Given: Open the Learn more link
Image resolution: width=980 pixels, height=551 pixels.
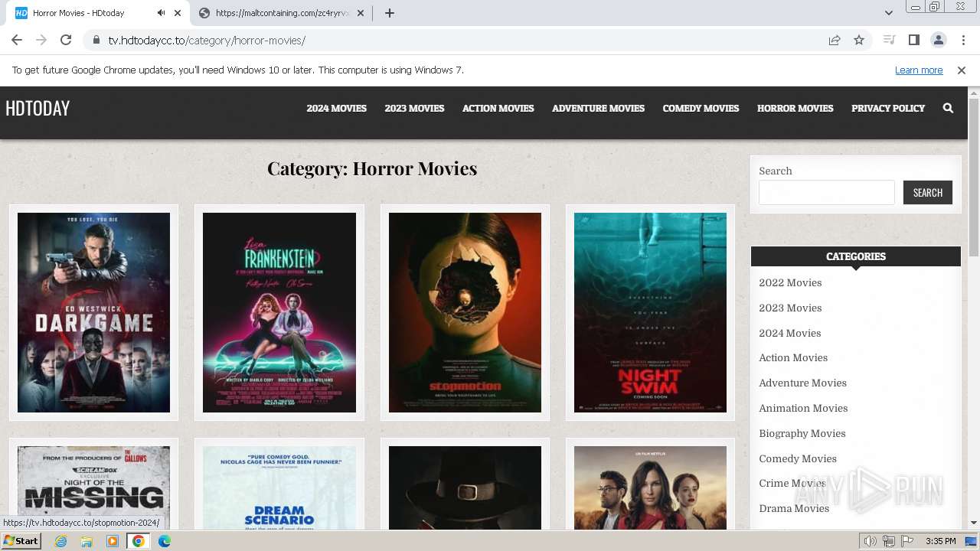Looking at the screenshot, I should 919,70.
